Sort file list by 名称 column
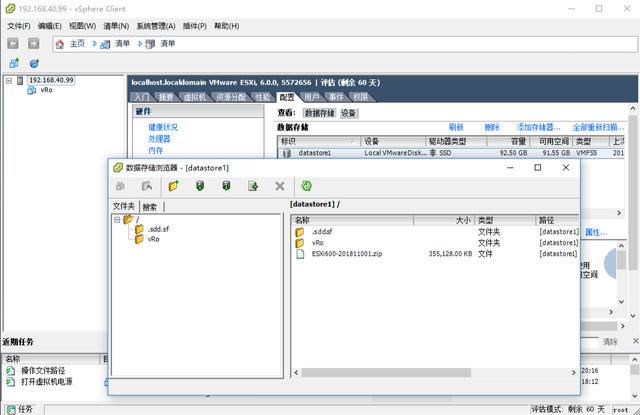640x415 pixels. click(x=352, y=220)
